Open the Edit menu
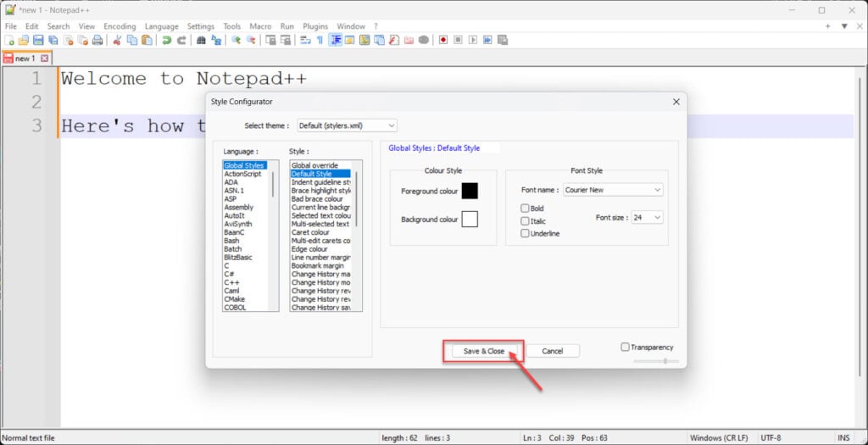Screen dimensions: 868x445 click(31, 26)
